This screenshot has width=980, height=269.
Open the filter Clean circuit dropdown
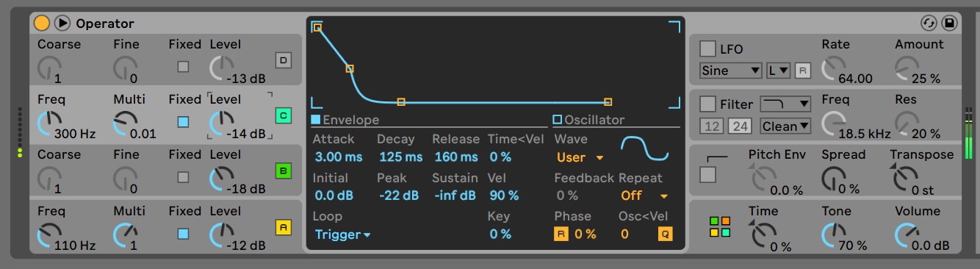785,126
